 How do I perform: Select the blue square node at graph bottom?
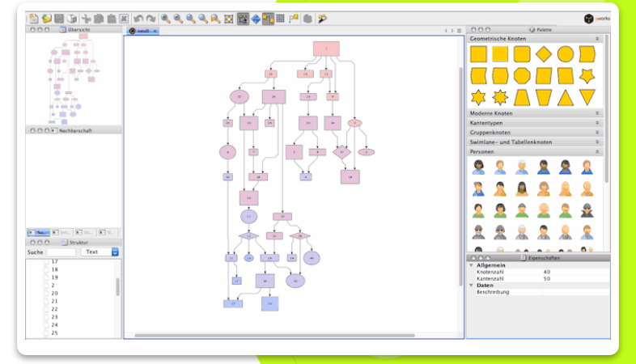coord(269,303)
